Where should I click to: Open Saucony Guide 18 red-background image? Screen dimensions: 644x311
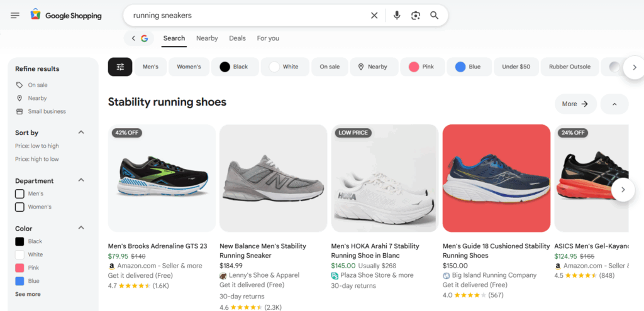497,178
